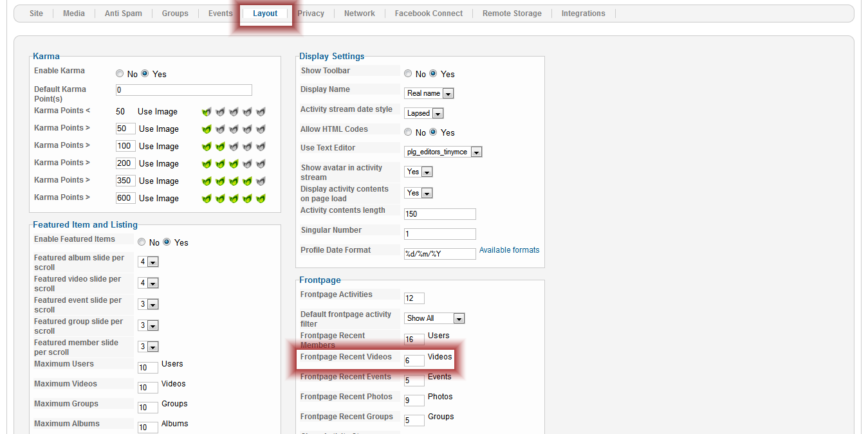Open Default frontpage activity filter dropdown
The image size is (868, 434).
tap(435, 318)
